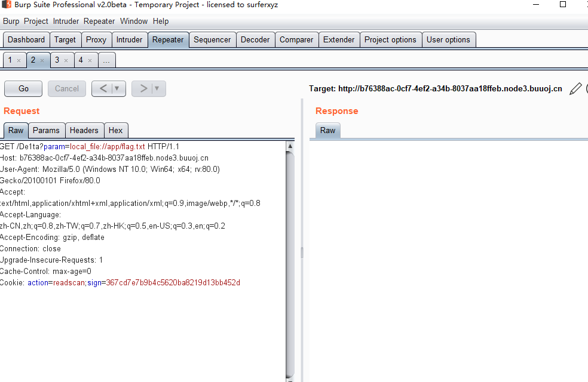Minimize the Burp Suite window
The image size is (588, 382).
(x=536, y=5)
